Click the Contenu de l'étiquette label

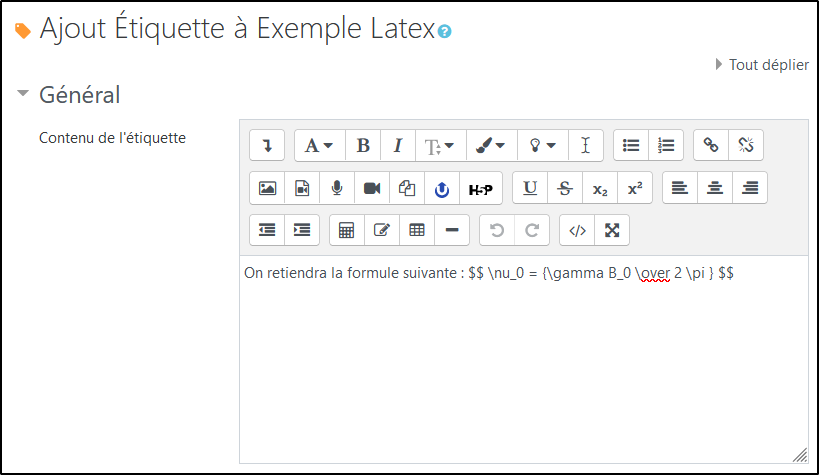point(112,138)
